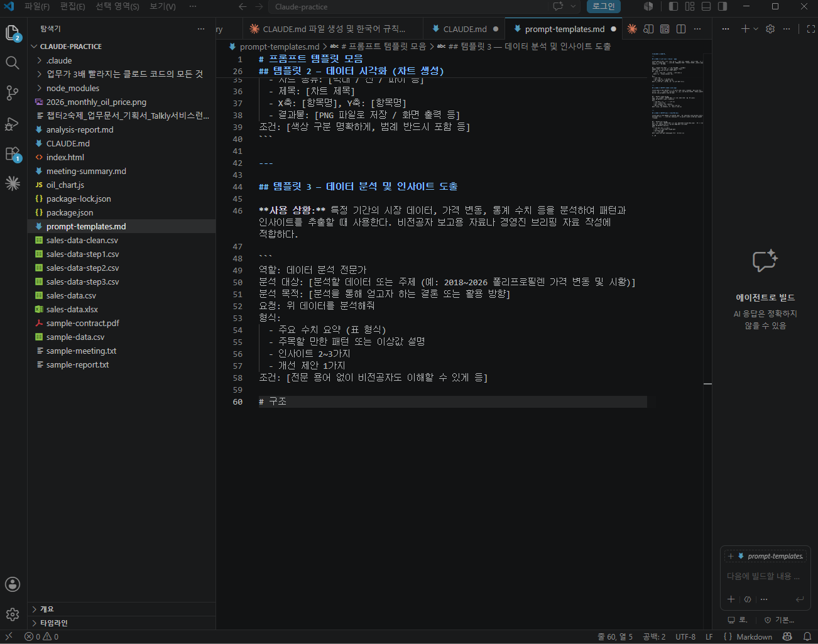Open the Source Control view
Viewport: 818px width, 644px height.
point(13,93)
